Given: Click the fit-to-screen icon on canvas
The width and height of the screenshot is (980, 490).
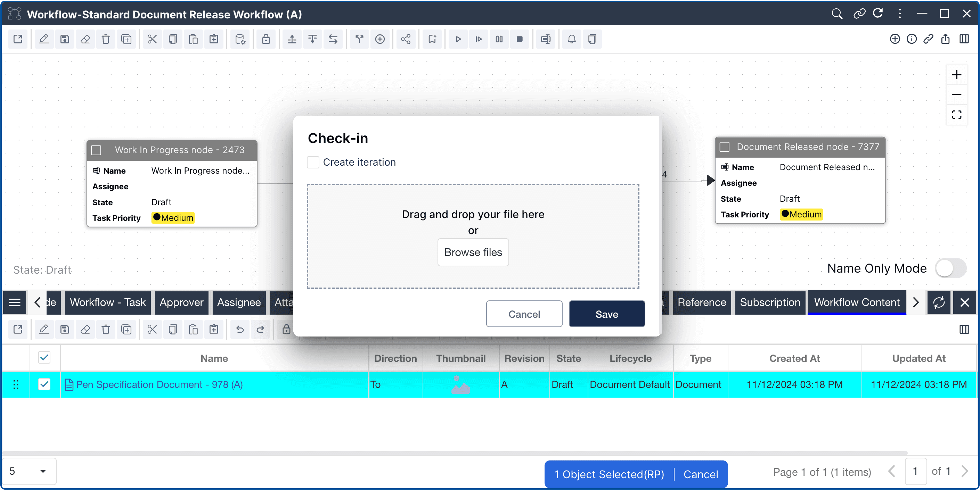Looking at the screenshot, I should pos(956,115).
